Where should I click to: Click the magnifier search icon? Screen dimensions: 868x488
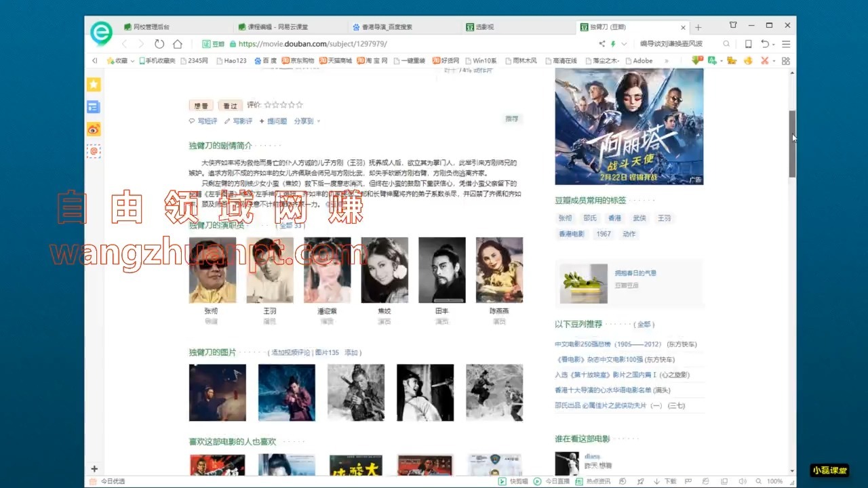726,44
